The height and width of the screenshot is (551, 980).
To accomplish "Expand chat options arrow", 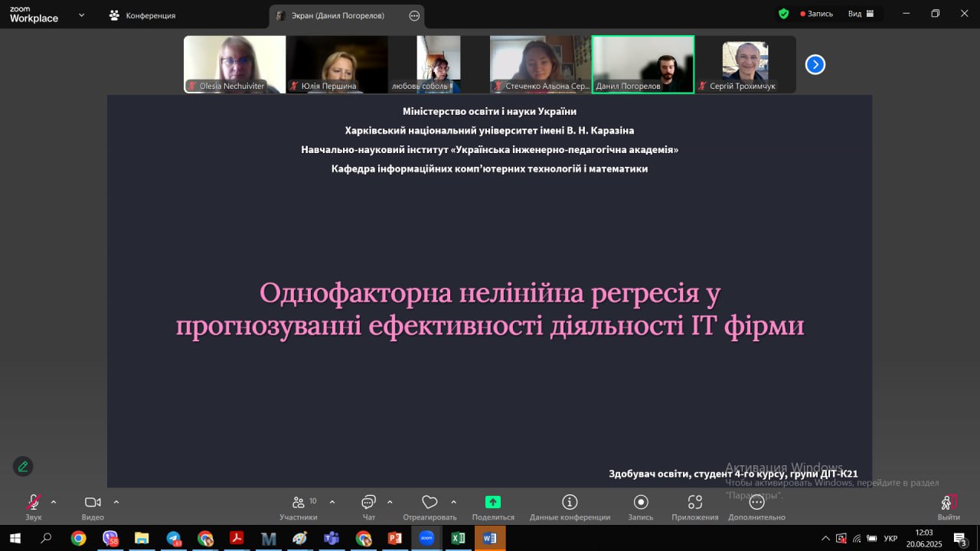I will coord(390,502).
